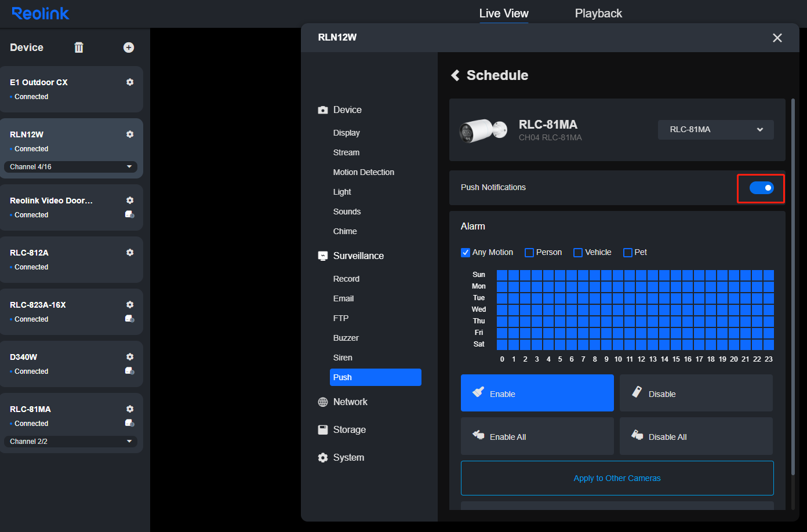Image resolution: width=807 pixels, height=532 pixels.
Task: Select the Enable schedule paint button
Action: 537,393
